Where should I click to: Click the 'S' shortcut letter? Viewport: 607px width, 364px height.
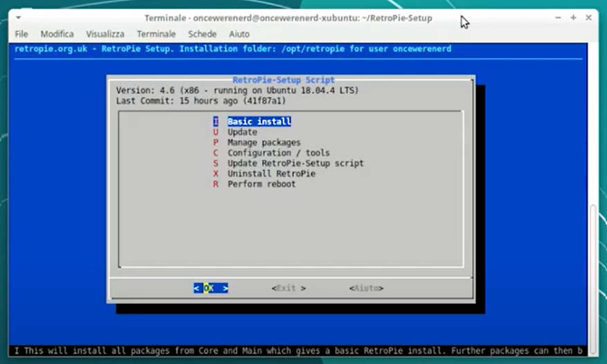[216, 163]
